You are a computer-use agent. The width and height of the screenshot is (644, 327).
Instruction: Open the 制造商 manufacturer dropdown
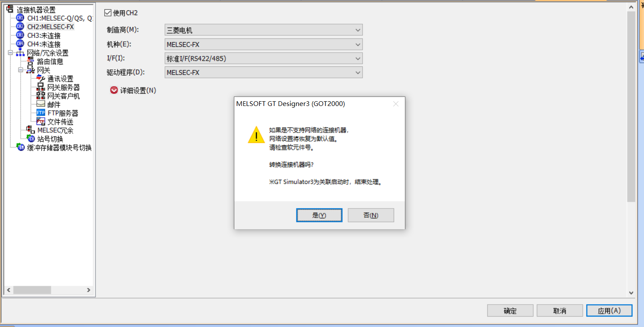[x=264, y=30]
